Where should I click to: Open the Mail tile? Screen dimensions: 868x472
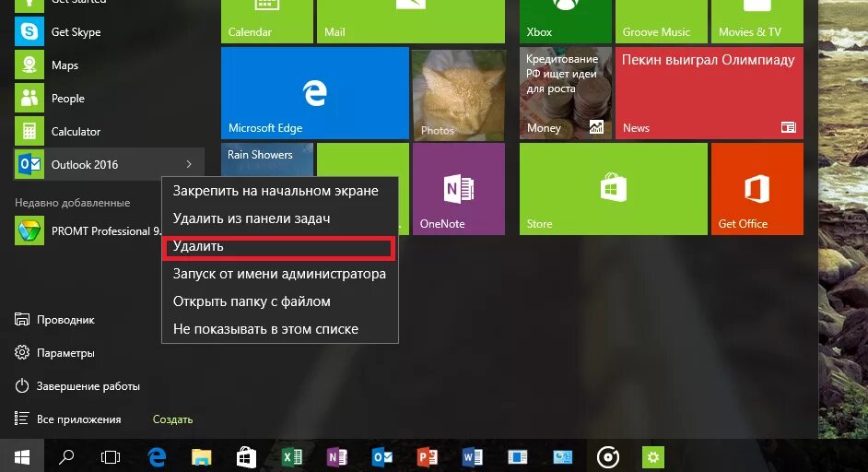point(411,21)
